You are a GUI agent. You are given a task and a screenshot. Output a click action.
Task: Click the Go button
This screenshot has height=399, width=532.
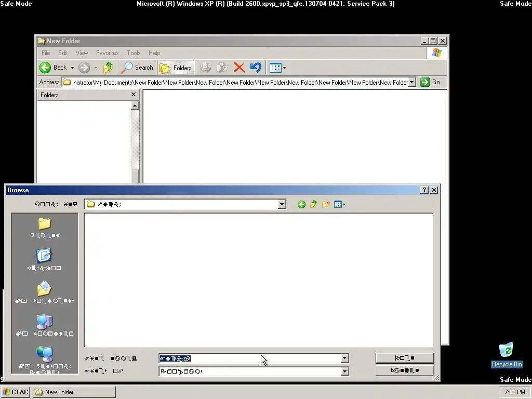(x=430, y=82)
